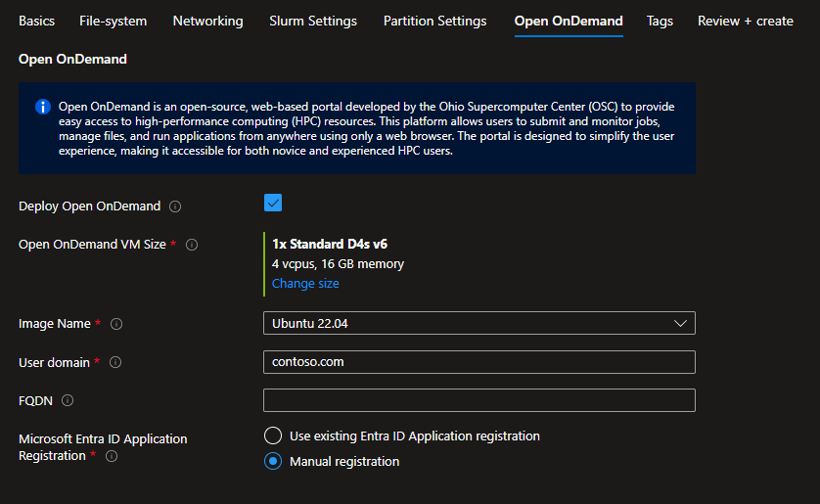The width and height of the screenshot is (820, 504).
Task: Click info icon next to Image Name
Action: (x=116, y=324)
